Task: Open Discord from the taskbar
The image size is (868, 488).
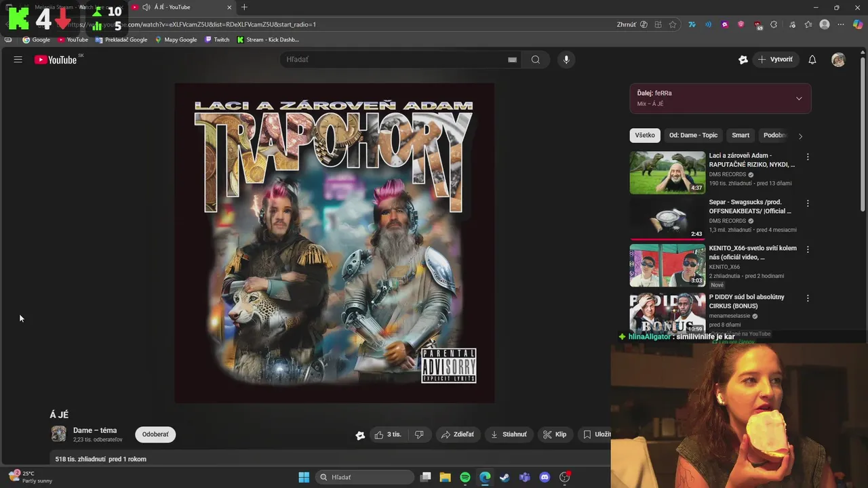Action: pyautogui.click(x=545, y=477)
